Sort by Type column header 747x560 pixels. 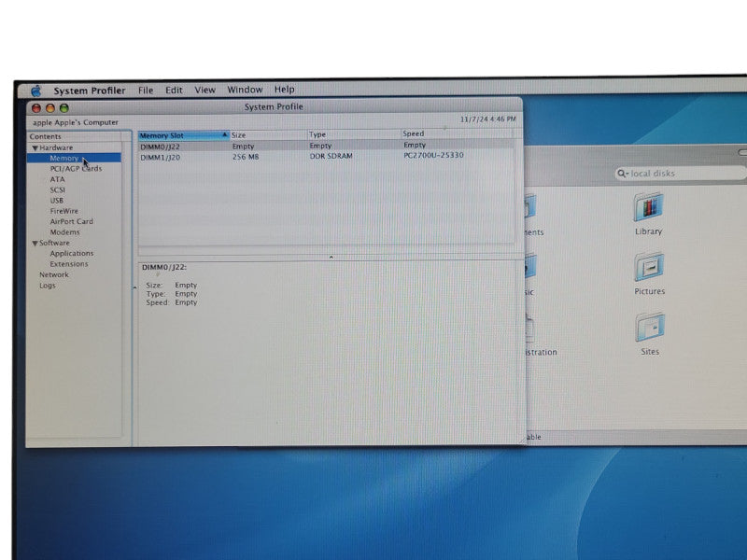[355, 134]
